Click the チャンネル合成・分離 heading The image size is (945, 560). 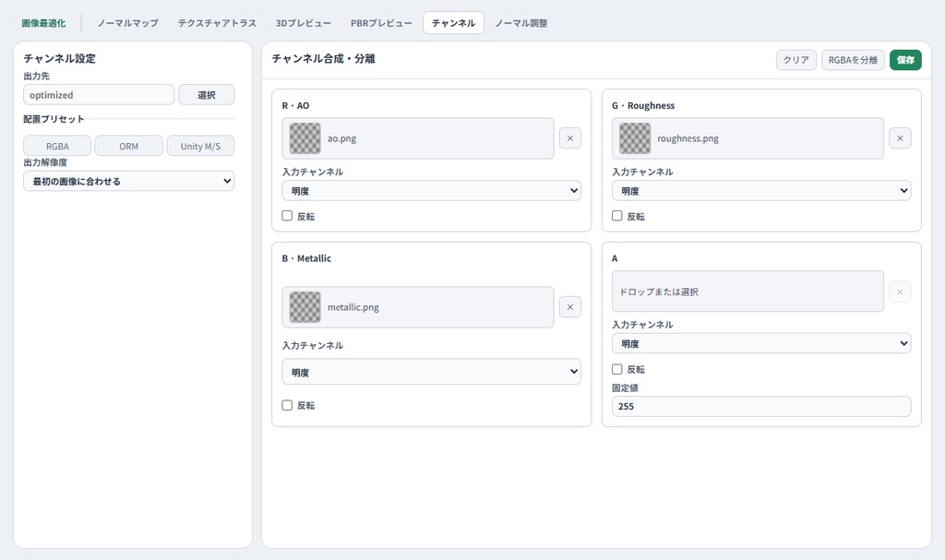click(x=324, y=58)
